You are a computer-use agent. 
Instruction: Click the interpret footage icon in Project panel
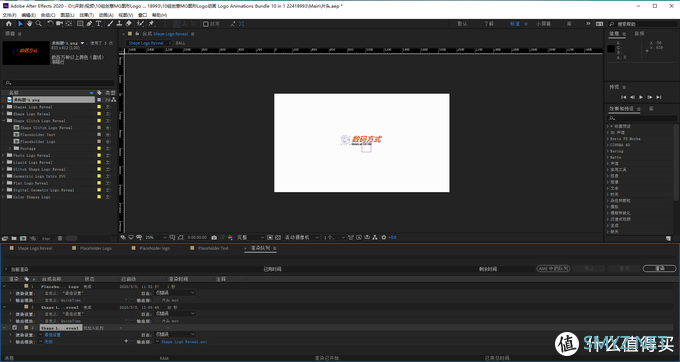coord(5,238)
